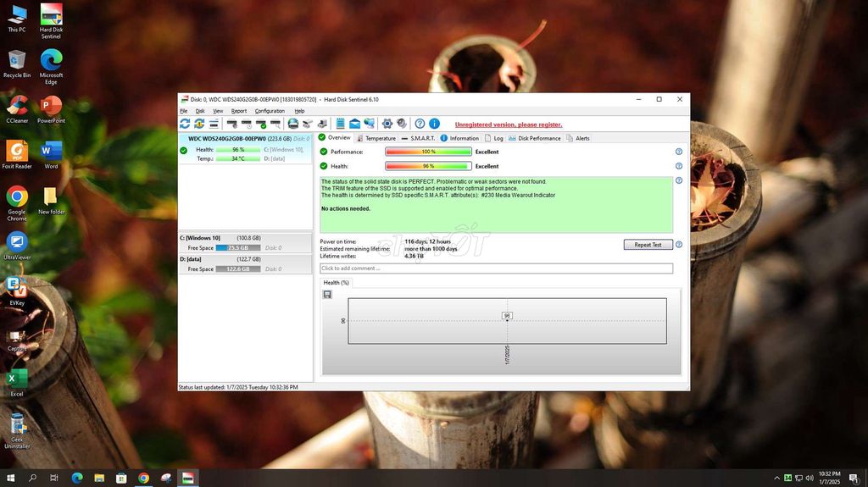Open the New folder desktop icon

click(51, 201)
